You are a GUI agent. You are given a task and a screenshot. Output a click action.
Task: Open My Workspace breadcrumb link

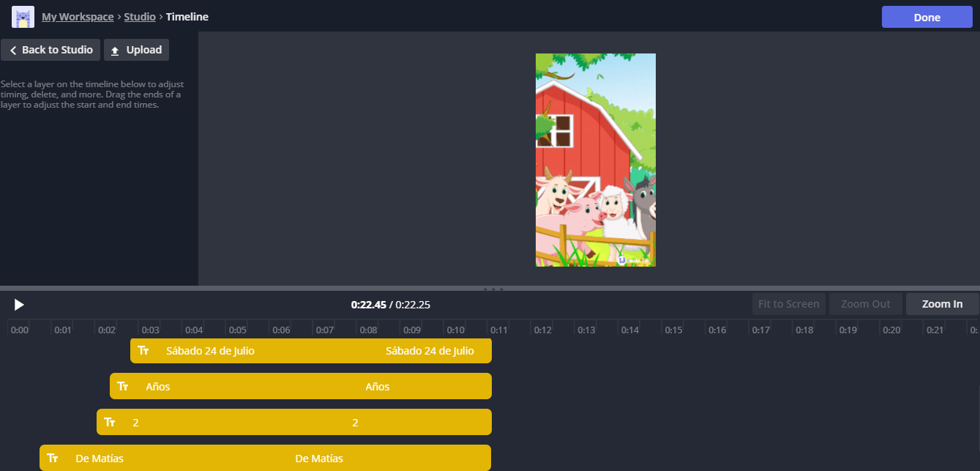point(78,17)
